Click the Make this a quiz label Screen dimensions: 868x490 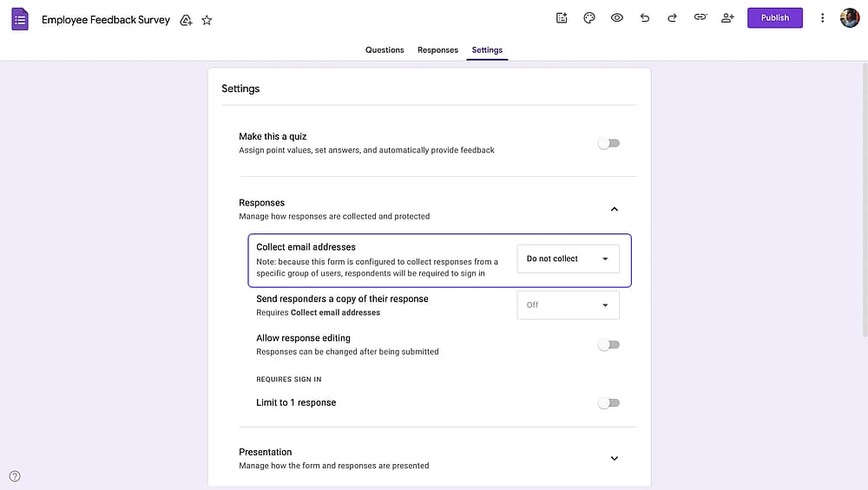point(273,136)
